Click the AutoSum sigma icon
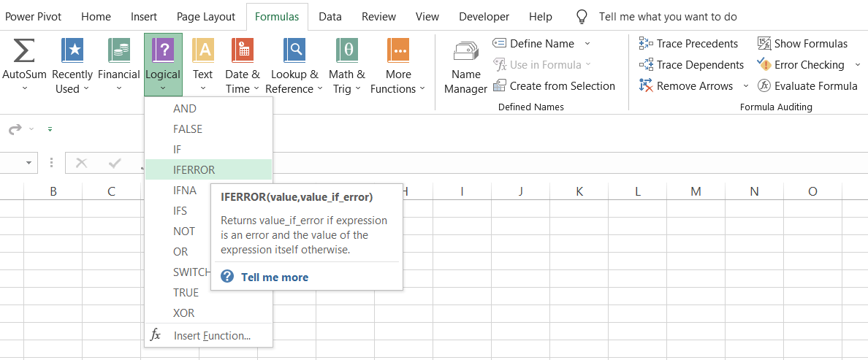The height and width of the screenshot is (360, 868). 23,51
